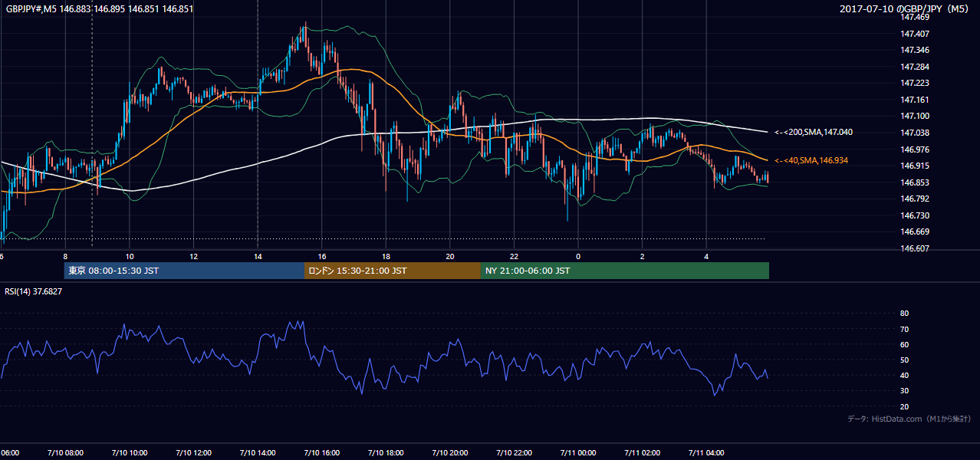Click hour tick 16 under the price chart
Viewport: 980px width, 460px height.
click(x=322, y=256)
